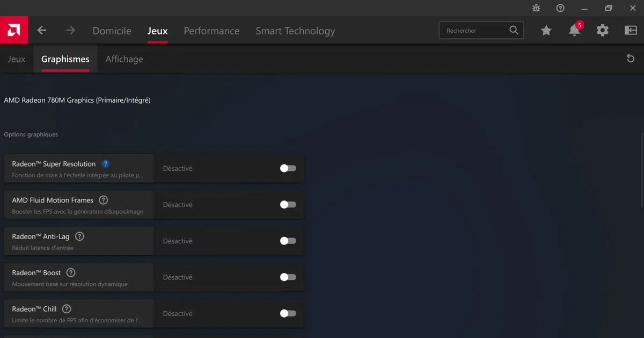The height and width of the screenshot is (338, 644).
Task: Click the AMD logo icon
Action: pos(14,31)
